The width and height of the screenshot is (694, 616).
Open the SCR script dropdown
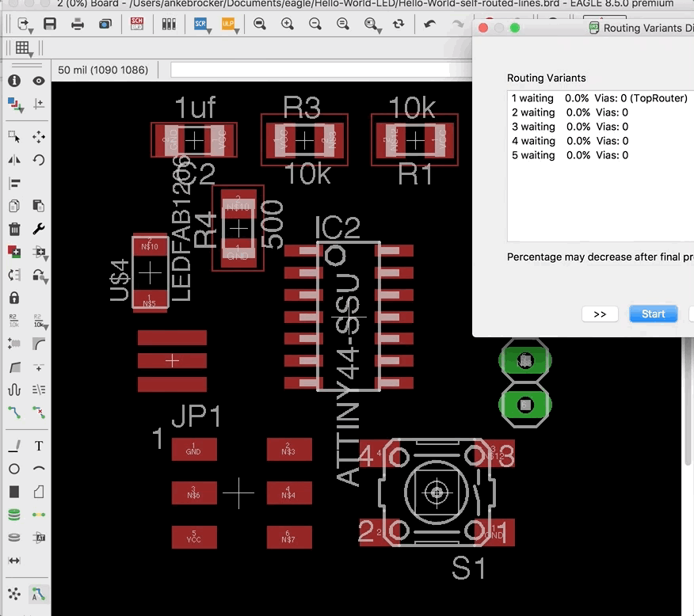[x=201, y=24]
